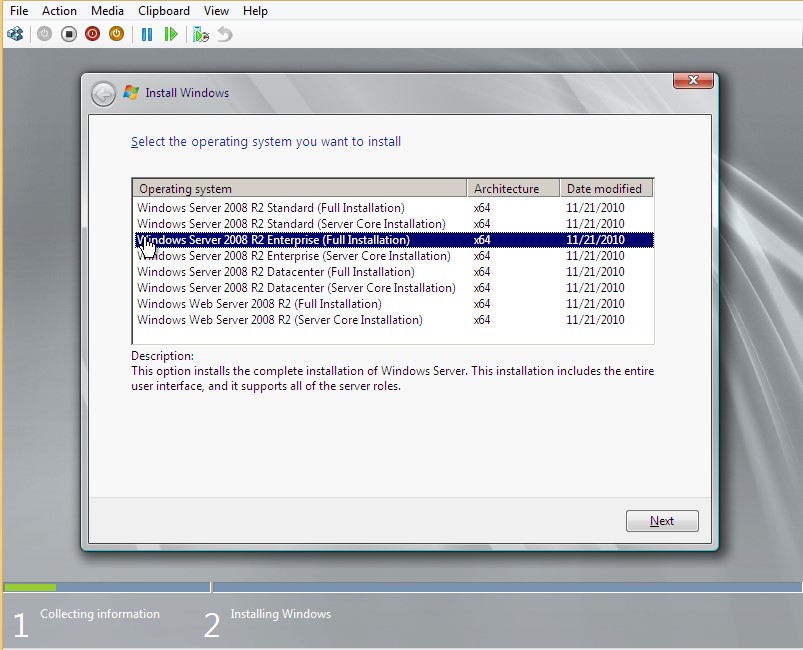Take a checkpoint snapshot icon

tap(201, 34)
